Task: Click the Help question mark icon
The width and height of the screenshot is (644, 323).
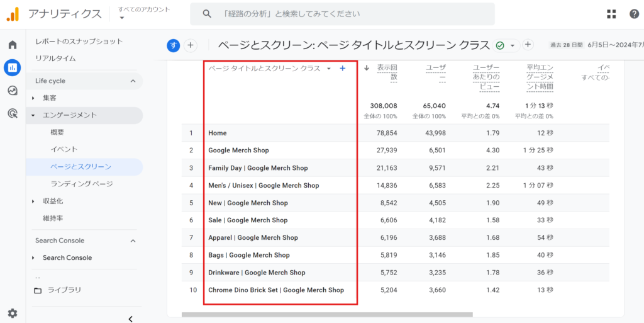Action: 634,14
